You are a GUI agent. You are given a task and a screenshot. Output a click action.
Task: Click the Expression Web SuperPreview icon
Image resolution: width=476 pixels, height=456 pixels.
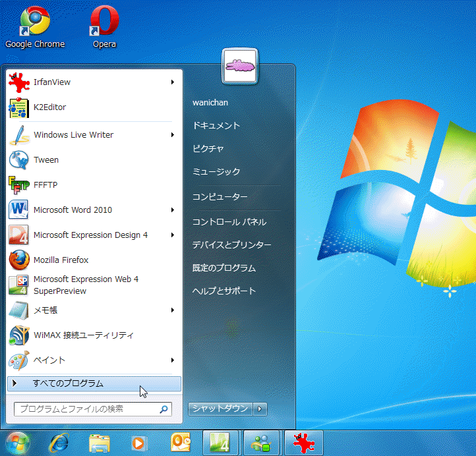(19, 285)
